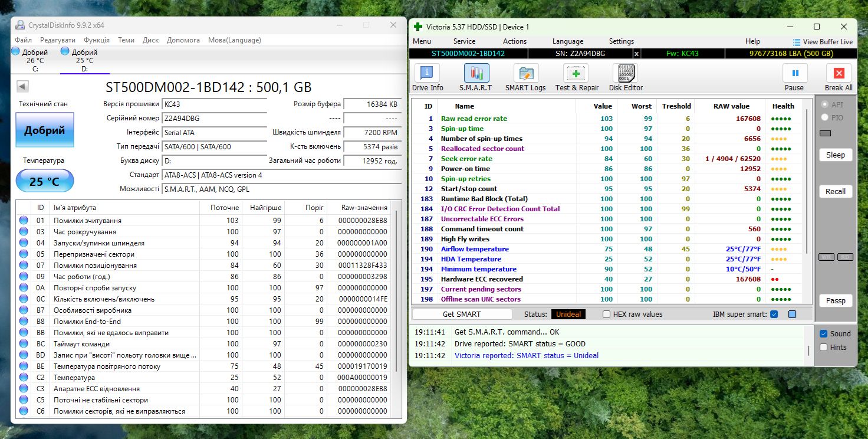This screenshot has height=439, width=868.
Task: Click the Pause icon in Victoria
Action: [795, 73]
